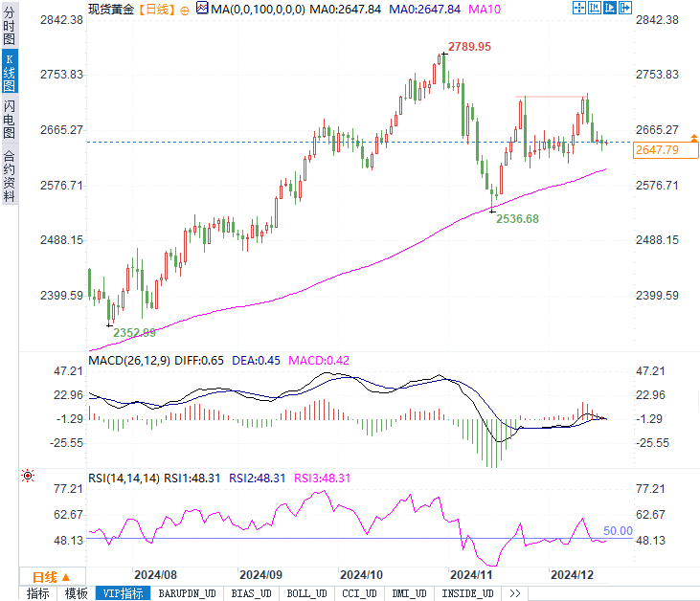This screenshot has height=601, width=700.
Task: Click the 2536.68 low price marker
Action: (x=517, y=218)
